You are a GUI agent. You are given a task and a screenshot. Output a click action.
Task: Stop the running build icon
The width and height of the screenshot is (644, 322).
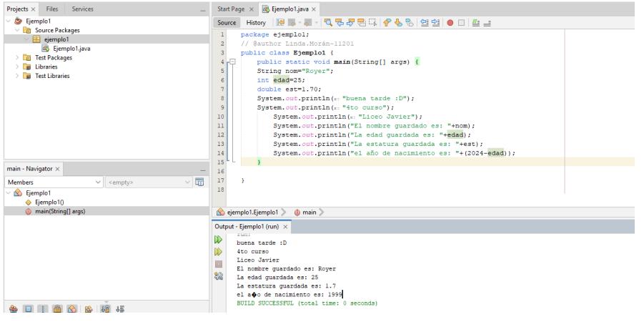(x=219, y=264)
